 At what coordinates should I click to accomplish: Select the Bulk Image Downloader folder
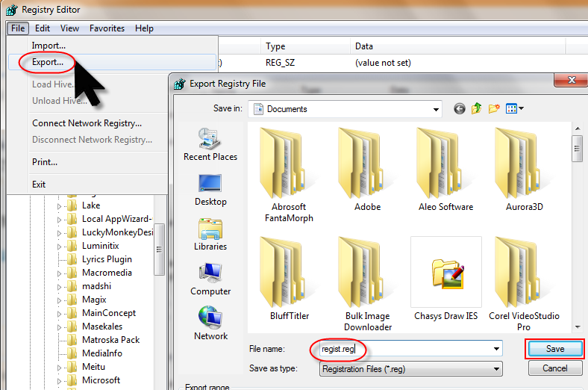pos(367,284)
